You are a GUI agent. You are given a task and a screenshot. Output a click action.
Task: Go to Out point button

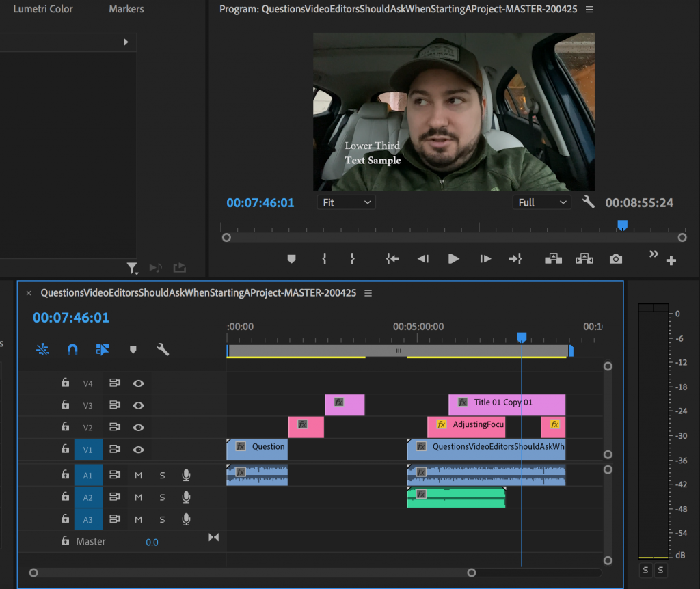[515, 259]
